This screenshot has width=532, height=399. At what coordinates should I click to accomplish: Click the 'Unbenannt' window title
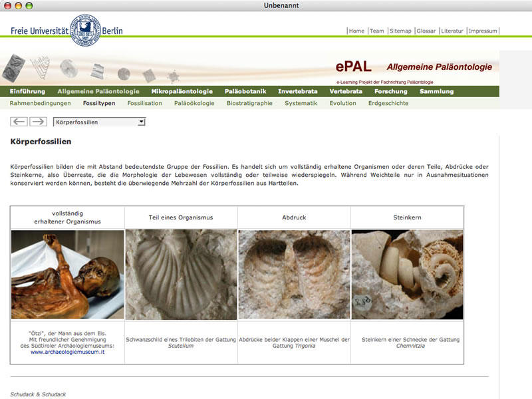[x=281, y=5]
